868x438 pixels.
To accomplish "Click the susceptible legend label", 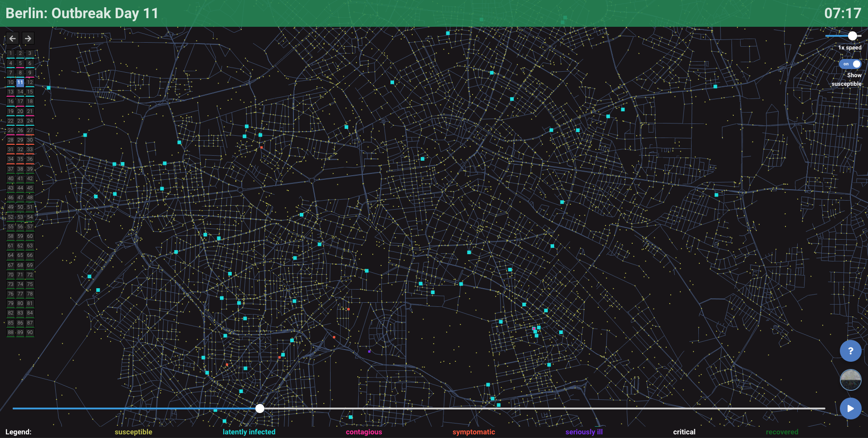I will pyautogui.click(x=133, y=432).
